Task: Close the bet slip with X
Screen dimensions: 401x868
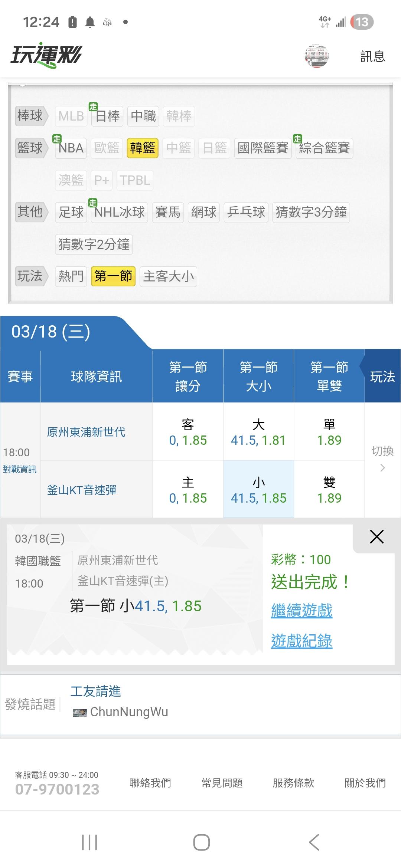Action: pos(376,537)
